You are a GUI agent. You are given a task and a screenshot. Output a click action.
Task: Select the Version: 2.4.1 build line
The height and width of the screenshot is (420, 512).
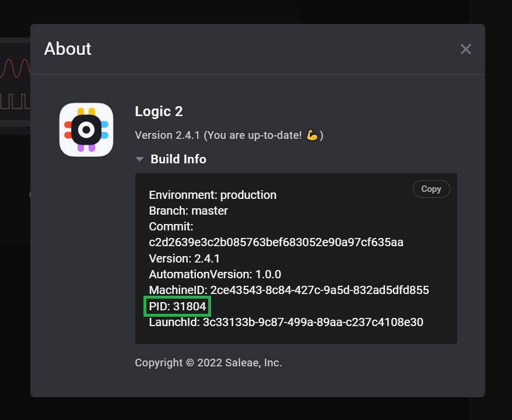184,258
